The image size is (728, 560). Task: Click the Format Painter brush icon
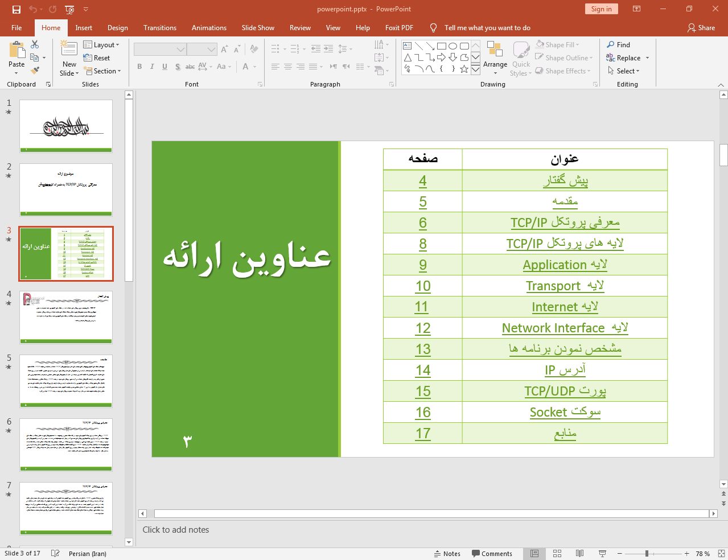(x=35, y=71)
